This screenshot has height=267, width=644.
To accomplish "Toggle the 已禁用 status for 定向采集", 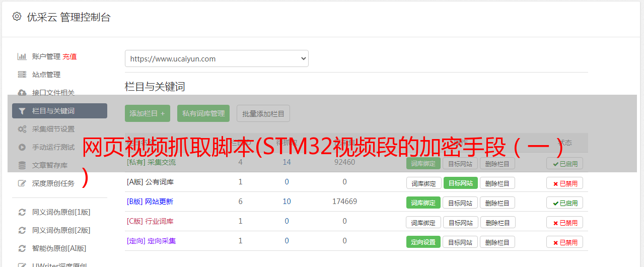I will point(565,242).
